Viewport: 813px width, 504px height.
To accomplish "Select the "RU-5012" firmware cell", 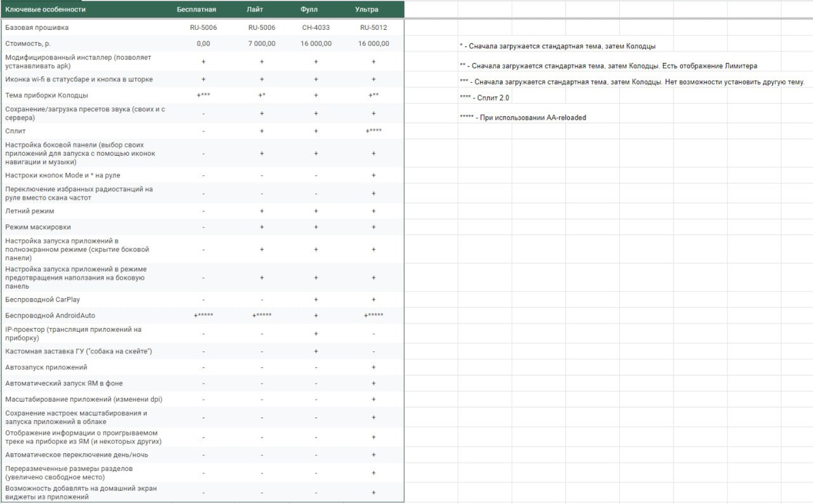I will (x=374, y=28).
